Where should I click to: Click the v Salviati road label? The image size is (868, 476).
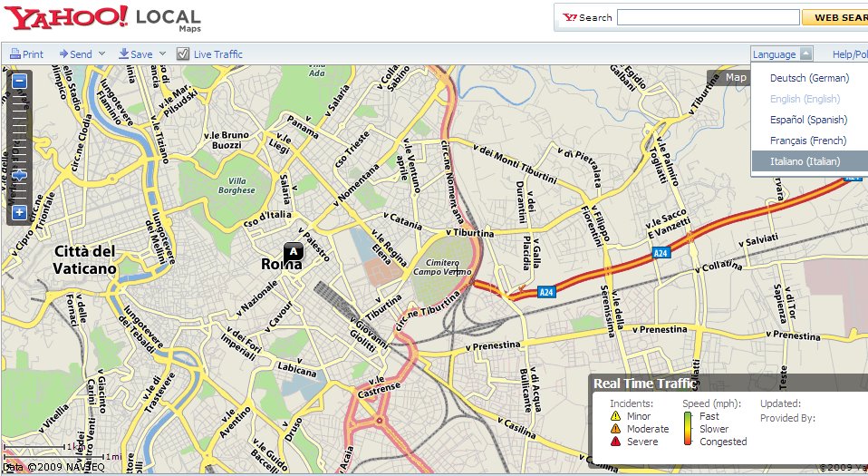757,240
